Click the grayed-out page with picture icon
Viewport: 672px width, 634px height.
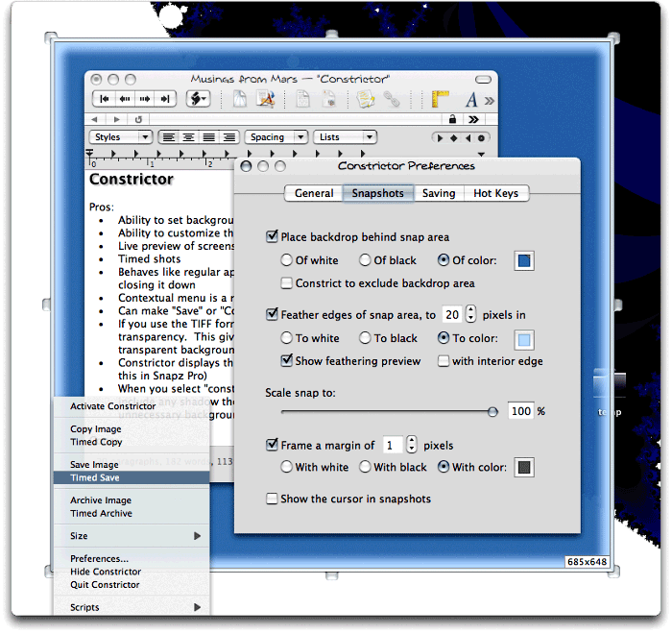point(329,99)
